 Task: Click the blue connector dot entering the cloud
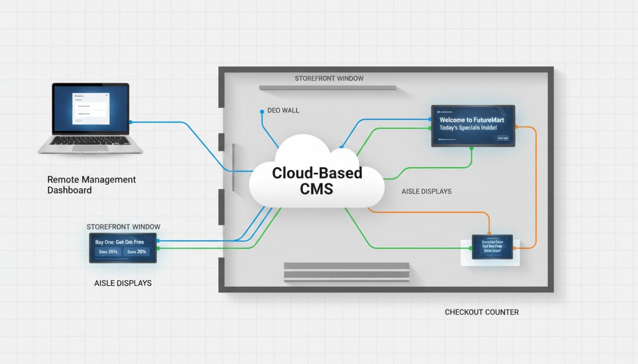[x=341, y=147]
